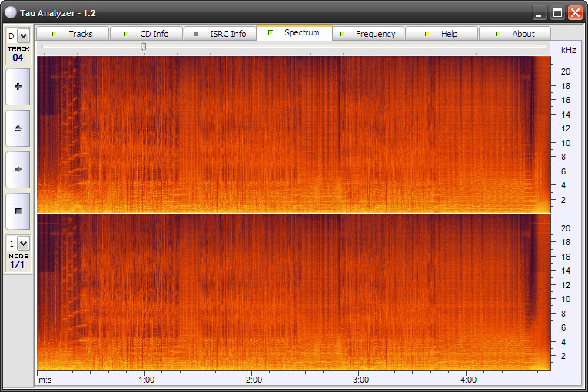This screenshot has height=392, width=588.
Task: Click the right-arrow play button
Action: tap(18, 169)
